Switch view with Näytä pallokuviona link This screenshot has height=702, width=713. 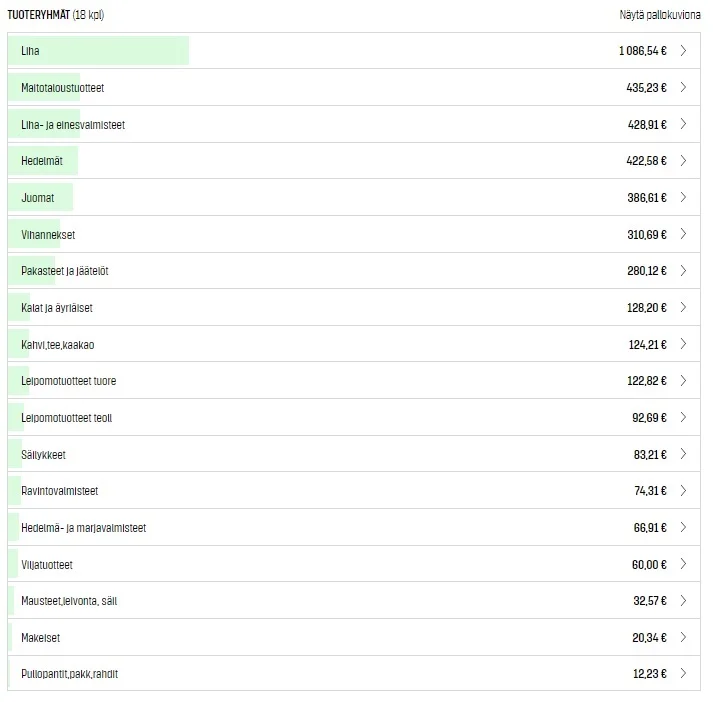pyautogui.click(x=660, y=15)
